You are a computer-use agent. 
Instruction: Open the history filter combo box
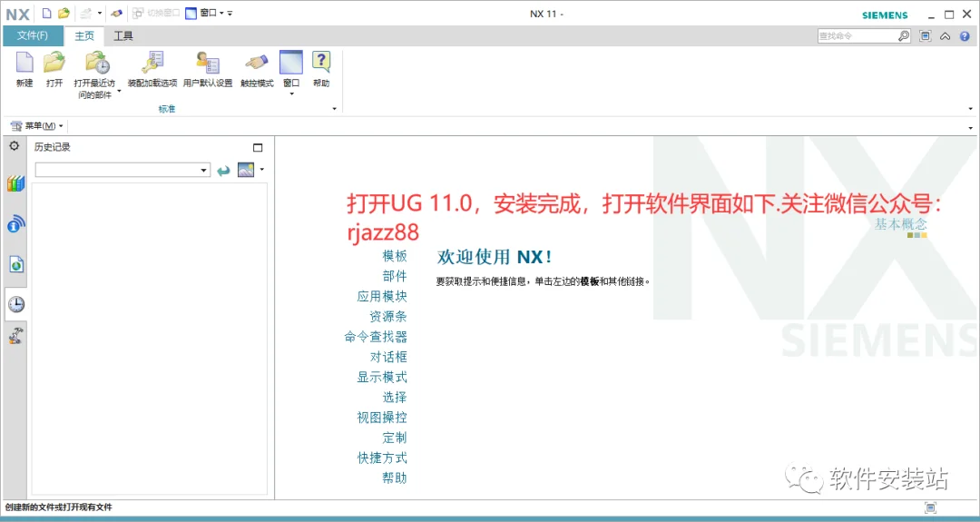tap(122, 170)
